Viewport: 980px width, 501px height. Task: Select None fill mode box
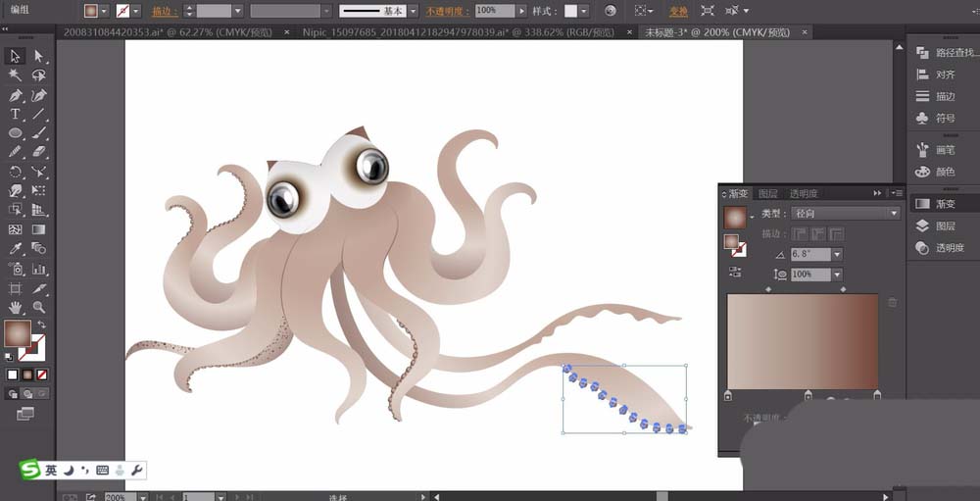pos(42,375)
